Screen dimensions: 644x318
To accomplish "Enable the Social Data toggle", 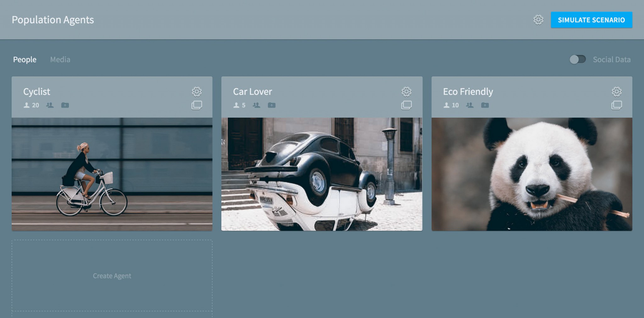I will 578,59.
